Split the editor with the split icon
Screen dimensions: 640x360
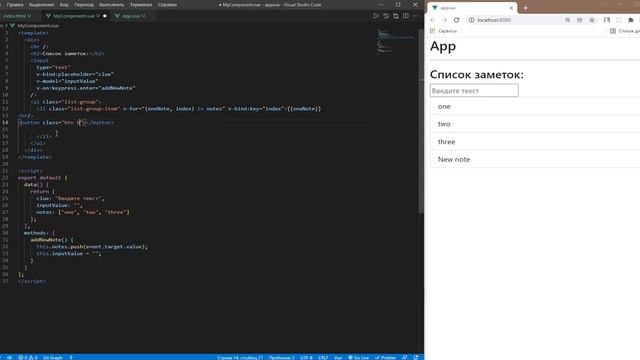pos(406,16)
